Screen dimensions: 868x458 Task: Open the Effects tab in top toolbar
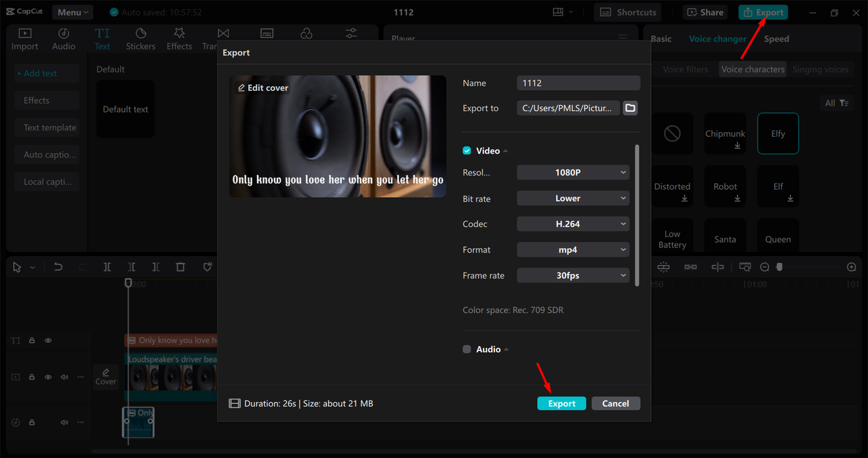(179, 39)
